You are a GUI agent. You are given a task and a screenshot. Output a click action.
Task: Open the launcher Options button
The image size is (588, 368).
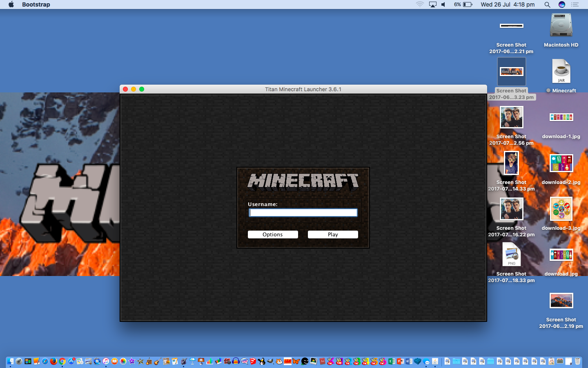(273, 234)
